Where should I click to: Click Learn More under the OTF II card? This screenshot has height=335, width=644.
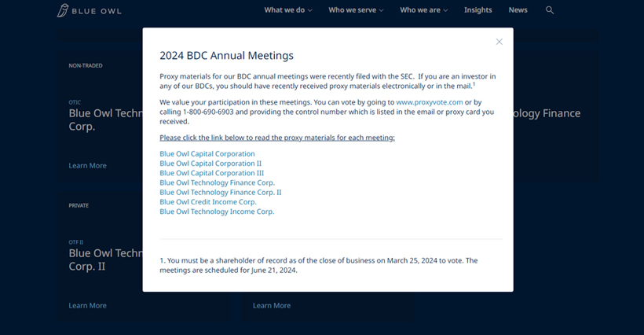tap(87, 306)
